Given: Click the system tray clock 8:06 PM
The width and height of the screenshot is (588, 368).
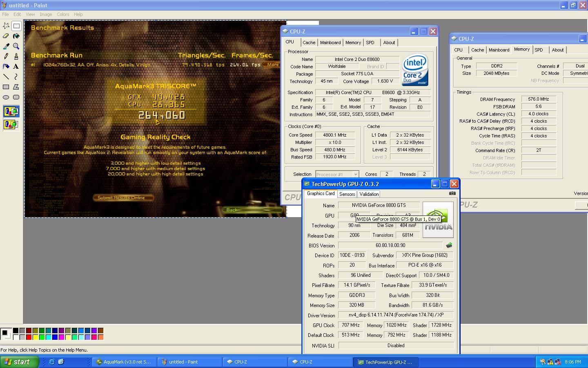Looking at the screenshot, I should [573, 362].
